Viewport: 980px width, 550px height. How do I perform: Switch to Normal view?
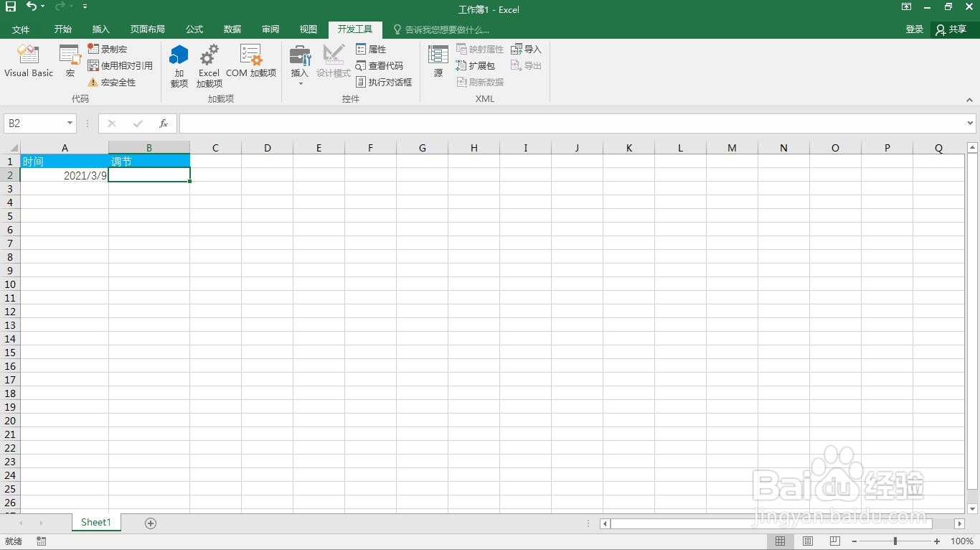pyautogui.click(x=781, y=541)
